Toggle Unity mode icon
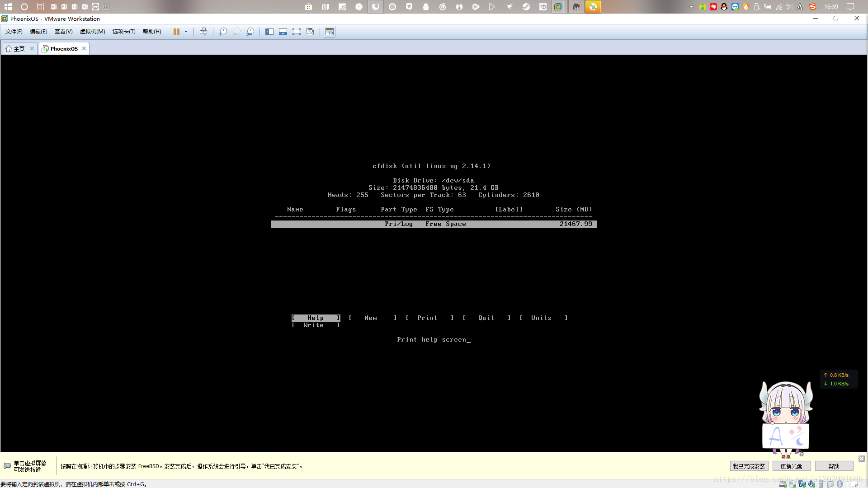The width and height of the screenshot is (868, 488). click(x=310, y=32)
